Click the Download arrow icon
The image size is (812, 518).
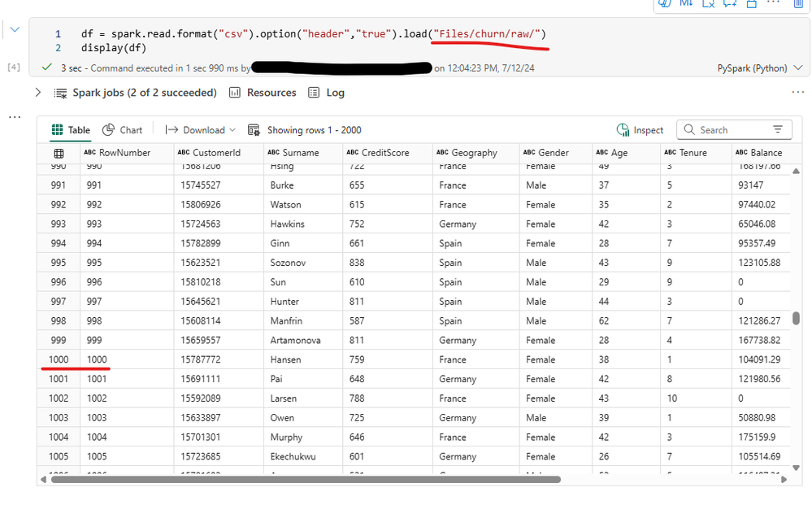pyautogui.click(x=172, y=130)
